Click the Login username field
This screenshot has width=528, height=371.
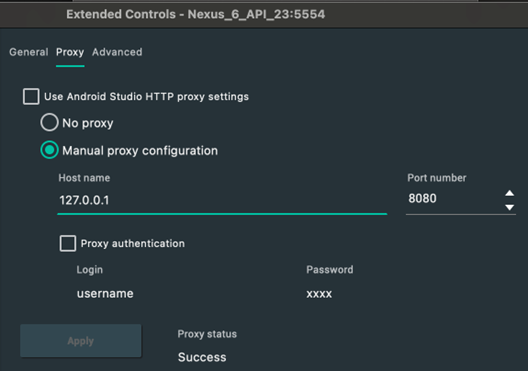(x=105, y=294)
